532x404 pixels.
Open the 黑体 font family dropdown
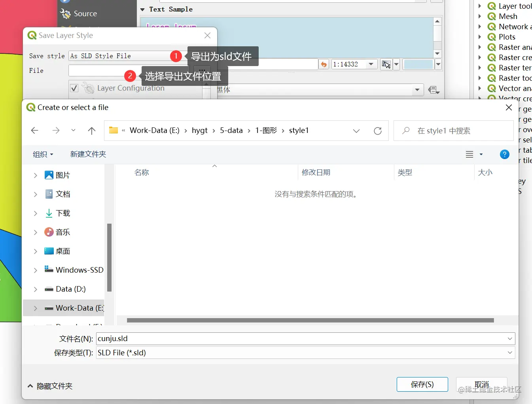(417, 90)
